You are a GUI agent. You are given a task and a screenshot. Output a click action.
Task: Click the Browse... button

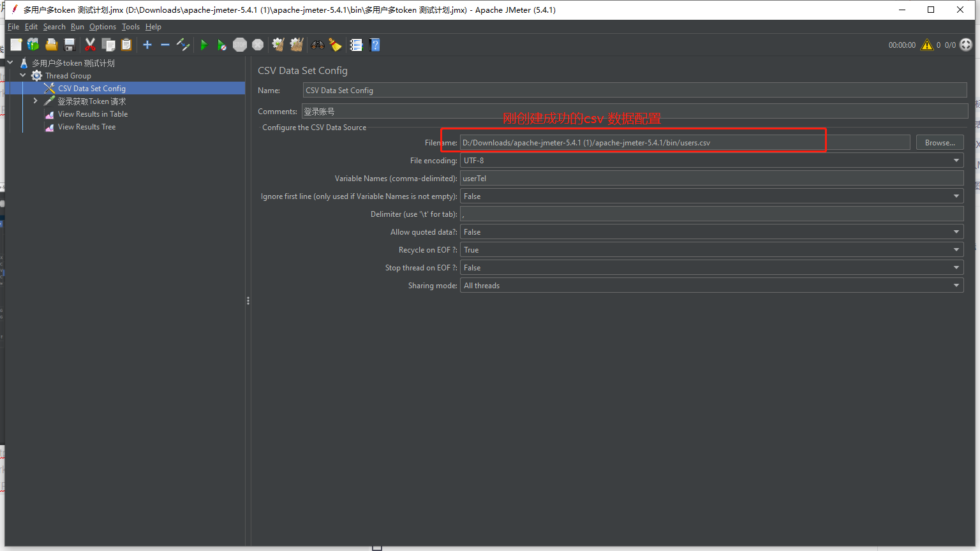point(940,143)
